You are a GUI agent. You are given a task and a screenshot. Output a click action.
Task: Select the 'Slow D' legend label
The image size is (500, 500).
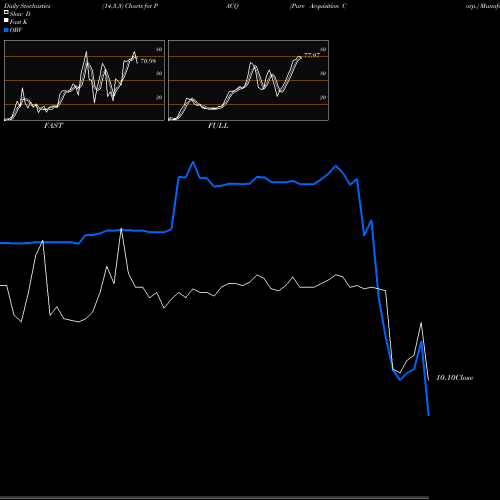tap(20, 14)
